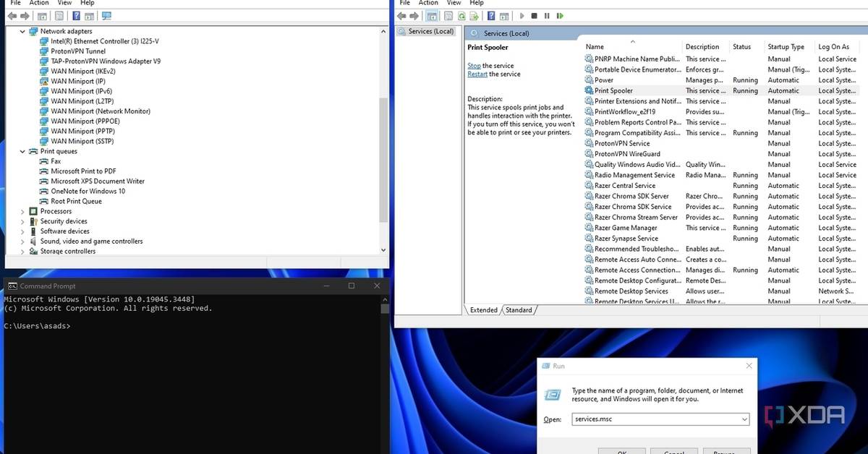Viewport: 868px width, 454px height.
Task: Open the Action menu in Device Manager
Action: coord(39,3)
